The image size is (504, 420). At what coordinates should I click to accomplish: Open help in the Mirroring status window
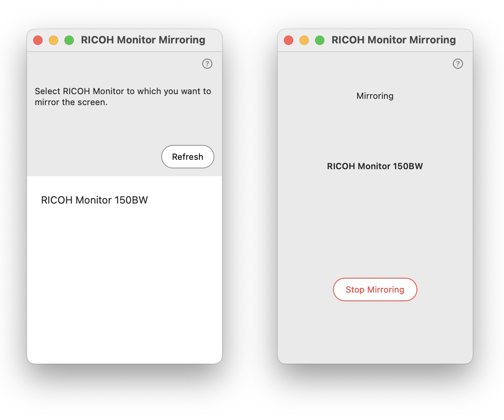tap(458, 64)
